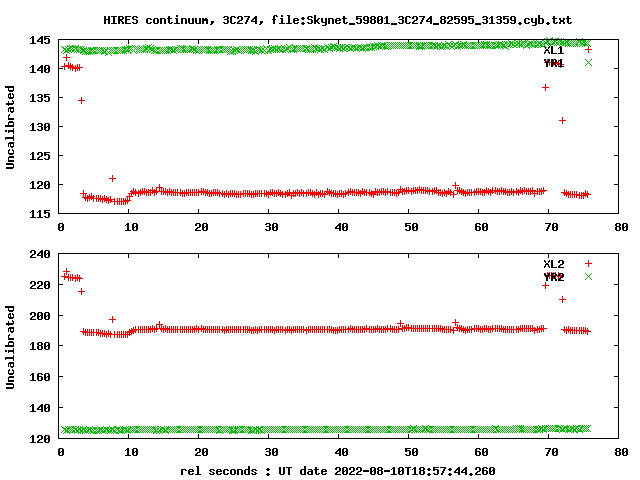Click the green X marker beside YR2 legend
Image resolution: width=640 pixels, height=480 pixels.
588,276
